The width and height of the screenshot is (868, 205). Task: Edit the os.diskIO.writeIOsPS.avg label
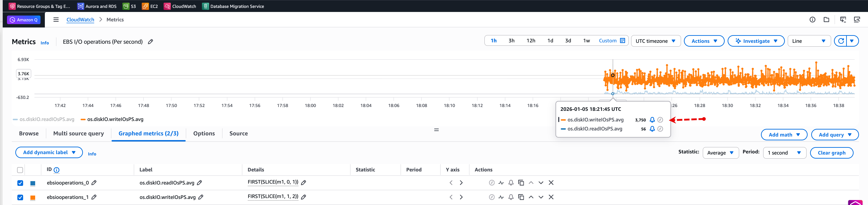point(201,197)
